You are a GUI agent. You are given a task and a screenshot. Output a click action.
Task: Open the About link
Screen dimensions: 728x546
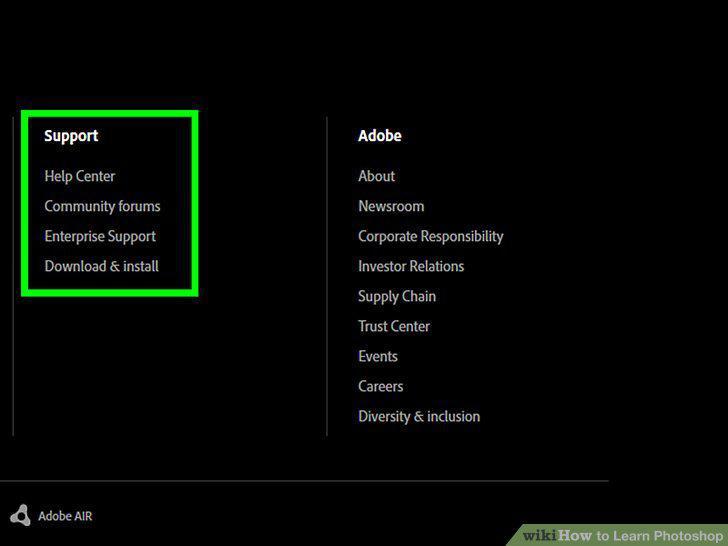[x=377, y=176]
